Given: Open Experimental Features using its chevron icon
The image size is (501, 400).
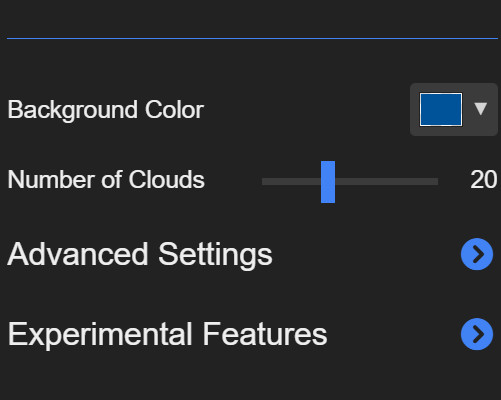Looking at the screenshot, I should [477, 334].
